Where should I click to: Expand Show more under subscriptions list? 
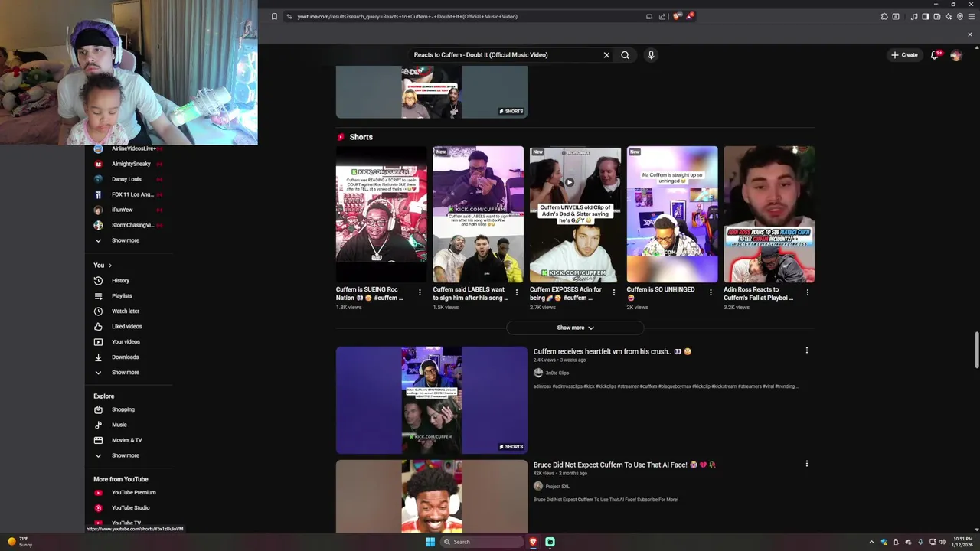[x=125, y=240]
